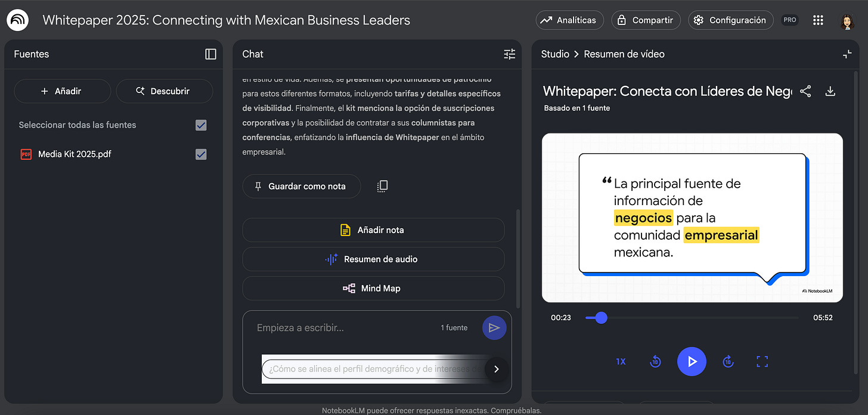Click the 00:23 elapsed time label

pyautogui.click(x=561, y=318)
